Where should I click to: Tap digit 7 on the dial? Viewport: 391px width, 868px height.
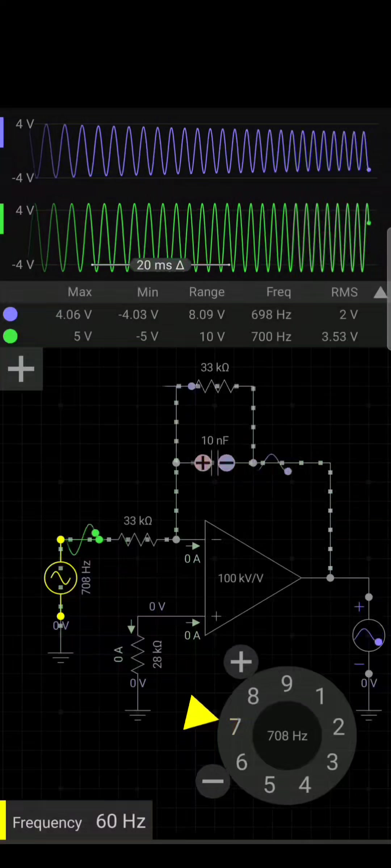click(235, 727)
